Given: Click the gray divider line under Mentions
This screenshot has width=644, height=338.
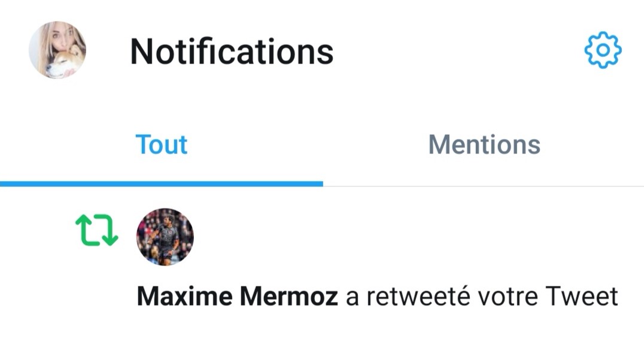Looking at the screenshot, I should coord(484,186).
